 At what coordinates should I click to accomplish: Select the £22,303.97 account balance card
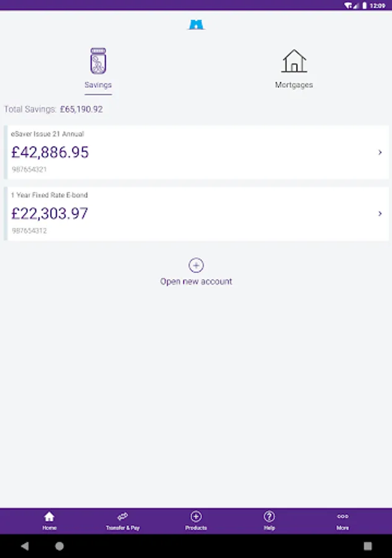pos(196,213)
